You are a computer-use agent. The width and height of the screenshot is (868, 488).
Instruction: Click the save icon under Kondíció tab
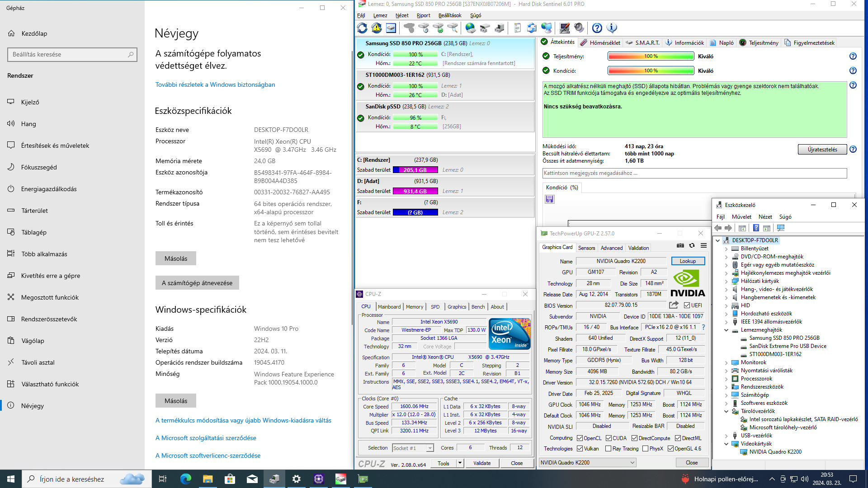549,199
